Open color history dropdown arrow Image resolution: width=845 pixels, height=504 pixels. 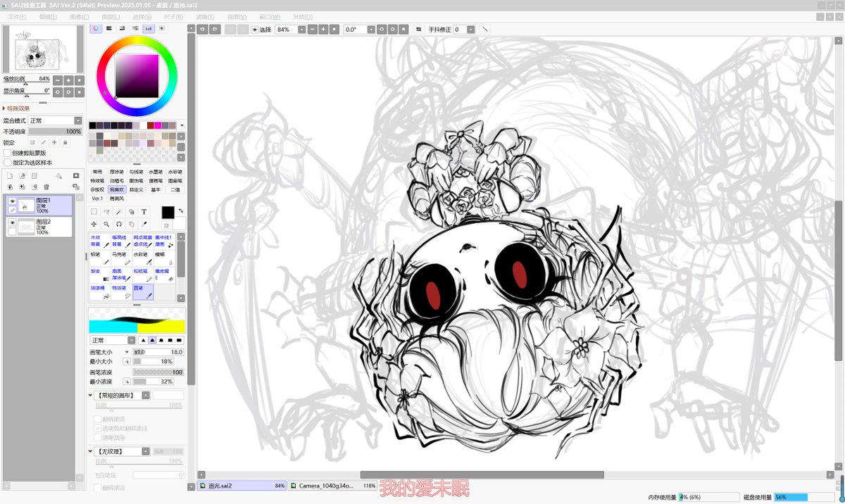[182, 125]
